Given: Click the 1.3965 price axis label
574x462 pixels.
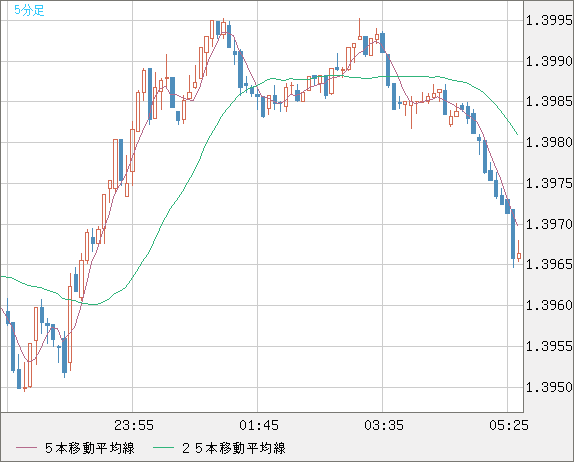Looking at the screenshot, I should tap(549, 264).
